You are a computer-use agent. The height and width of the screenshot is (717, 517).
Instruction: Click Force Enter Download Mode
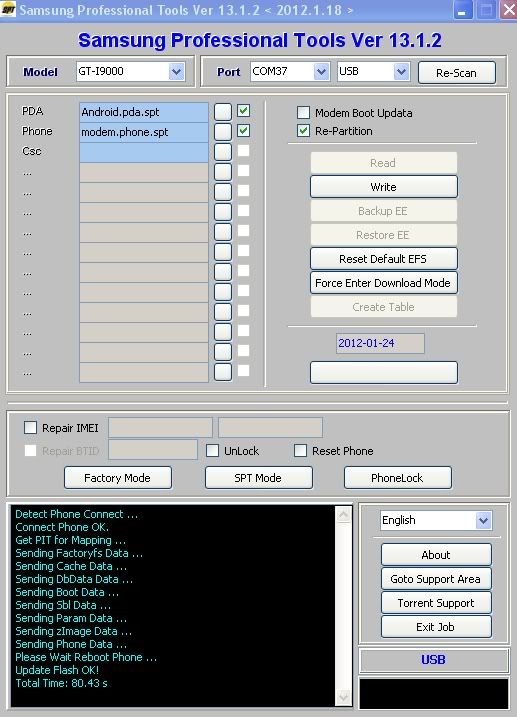coord(384,283)
